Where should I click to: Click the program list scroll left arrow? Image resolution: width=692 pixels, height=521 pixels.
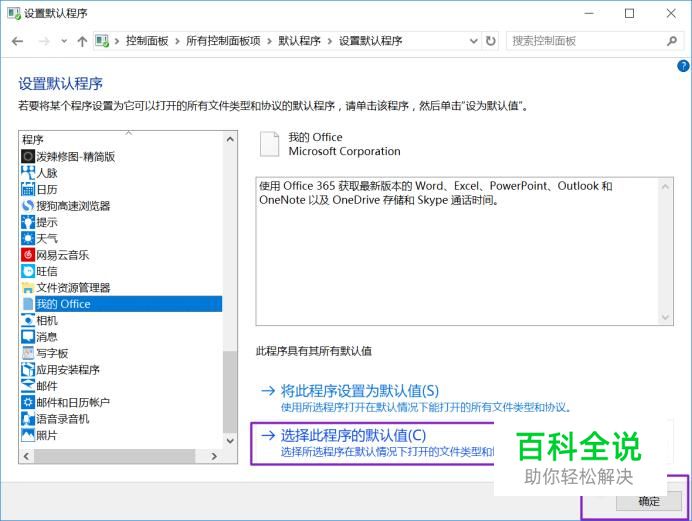pyautogui.click(x=26, y=456)
